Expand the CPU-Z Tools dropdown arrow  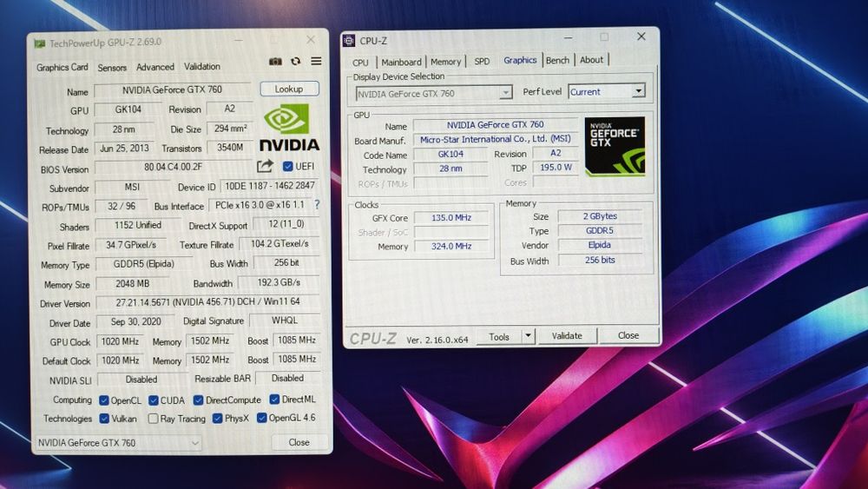pyautogui.click(x=528, y=335)
